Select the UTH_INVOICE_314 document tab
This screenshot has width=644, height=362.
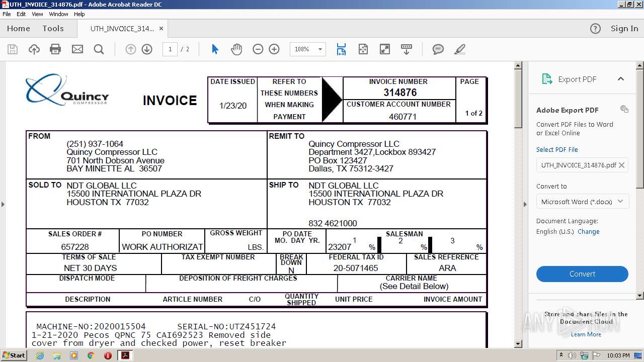coord(122,29)
